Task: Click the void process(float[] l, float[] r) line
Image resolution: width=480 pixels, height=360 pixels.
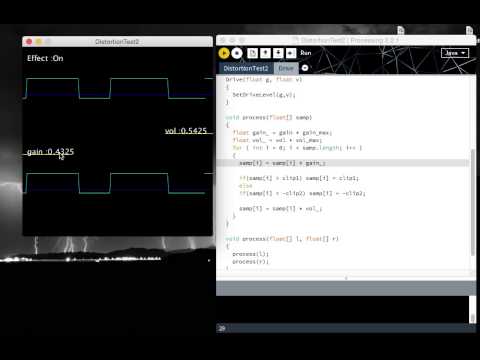Action: pyautogui.click(x=282, y=239)
